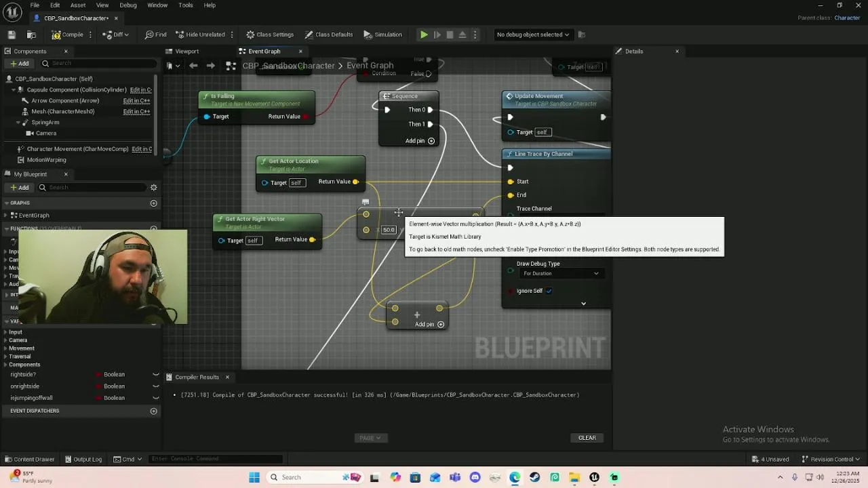Collapse the Capsule Component tree node
The image size is (868, 488).
(13, 89)
